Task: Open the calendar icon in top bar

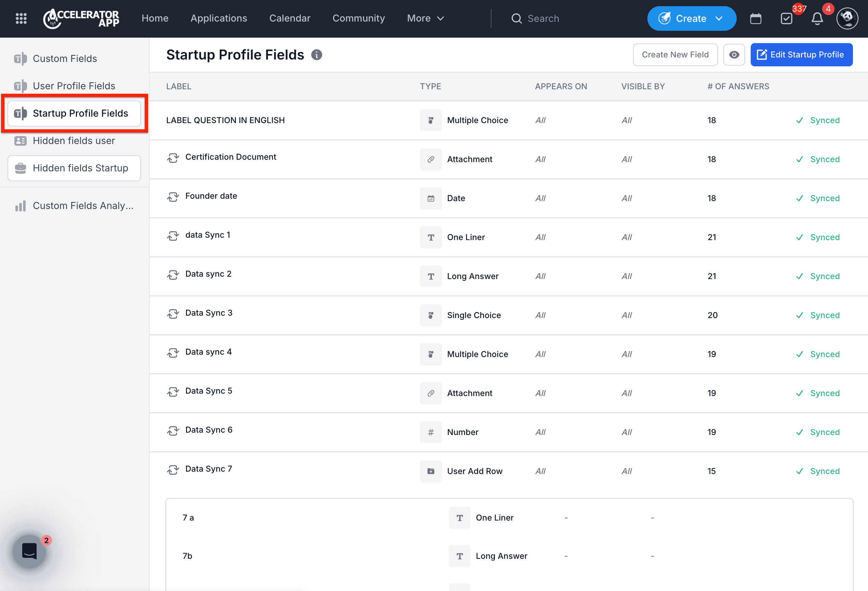Action: (756, 18)
